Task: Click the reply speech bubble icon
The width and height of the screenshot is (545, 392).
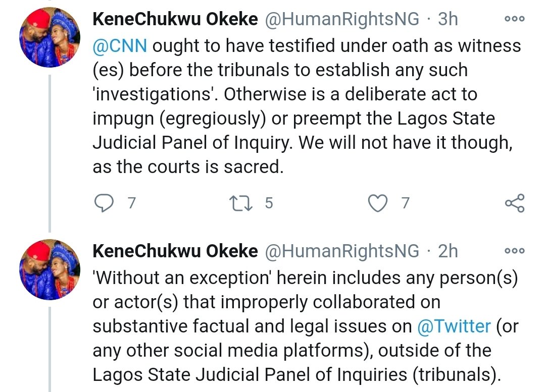Action: click(x=104, y=203)
